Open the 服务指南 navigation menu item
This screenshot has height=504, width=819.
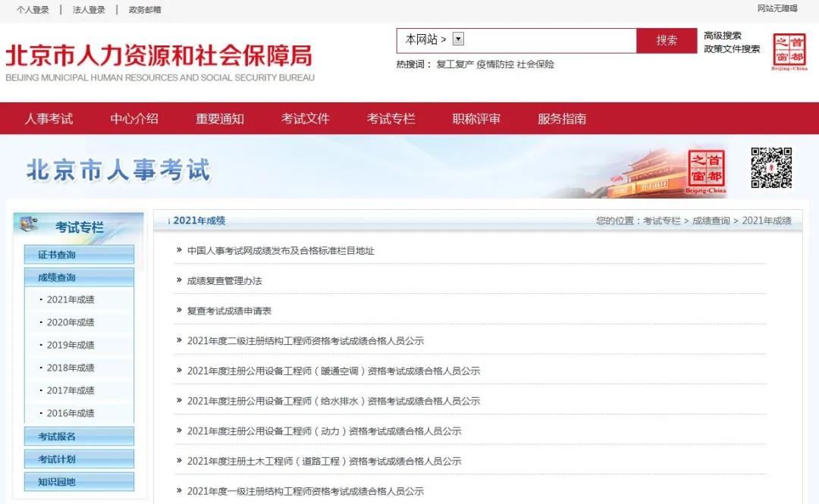coord(562,118)
